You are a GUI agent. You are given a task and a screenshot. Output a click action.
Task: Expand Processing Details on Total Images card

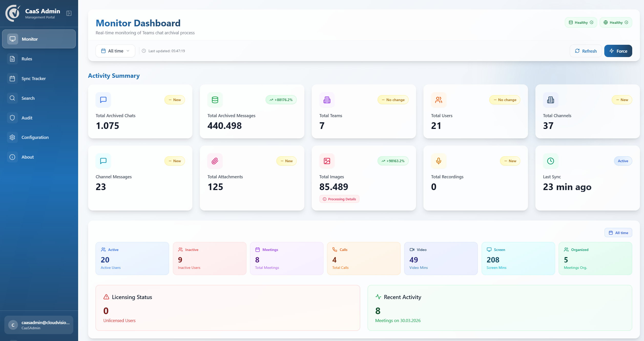[x=339, y=199]
